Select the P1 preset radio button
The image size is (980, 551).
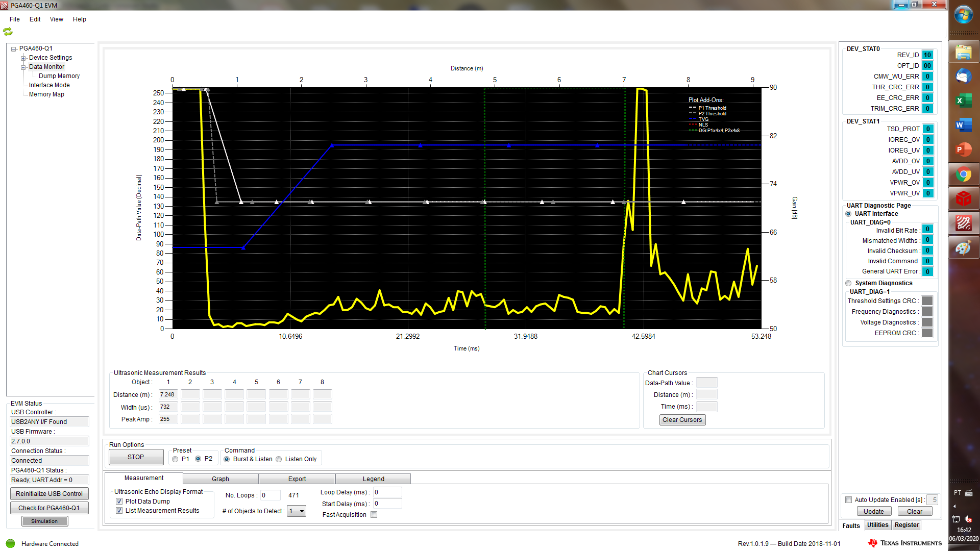pyautogui.click(x=176, y=459)
